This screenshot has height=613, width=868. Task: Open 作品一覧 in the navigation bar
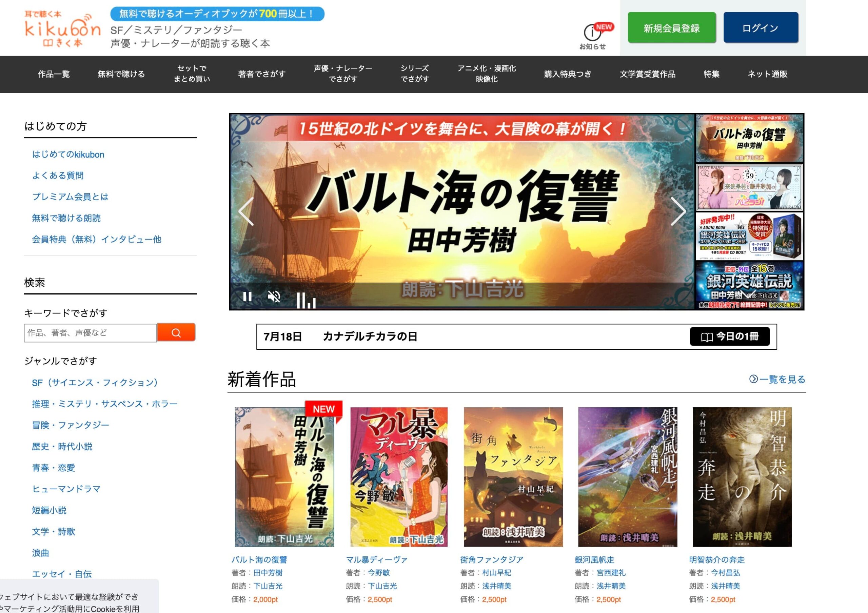[x=54, y=74]
